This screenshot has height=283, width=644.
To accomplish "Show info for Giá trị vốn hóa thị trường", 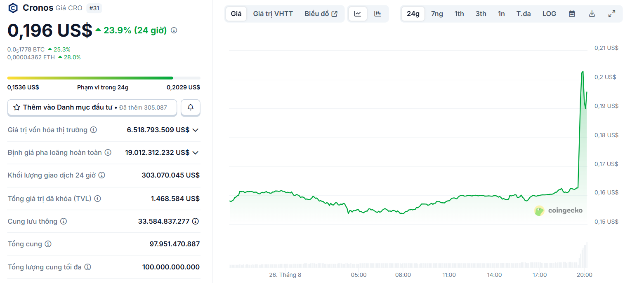I will (94, 130).
